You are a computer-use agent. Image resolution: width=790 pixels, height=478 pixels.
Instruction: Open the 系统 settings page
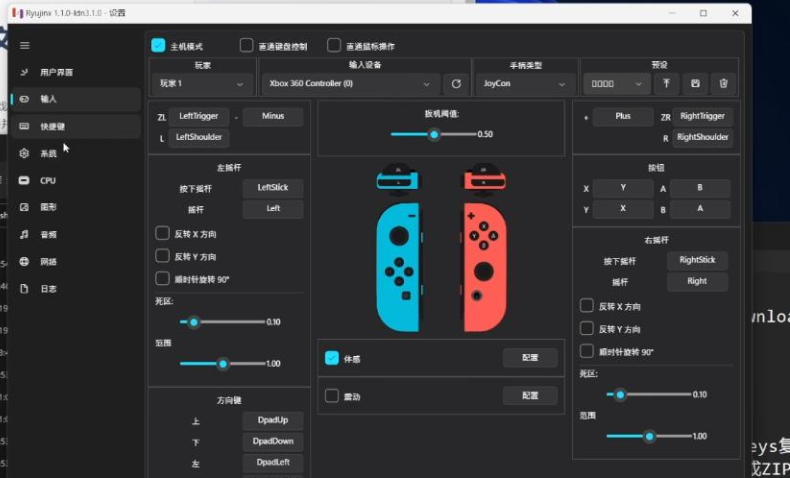[x=76, y=153]
